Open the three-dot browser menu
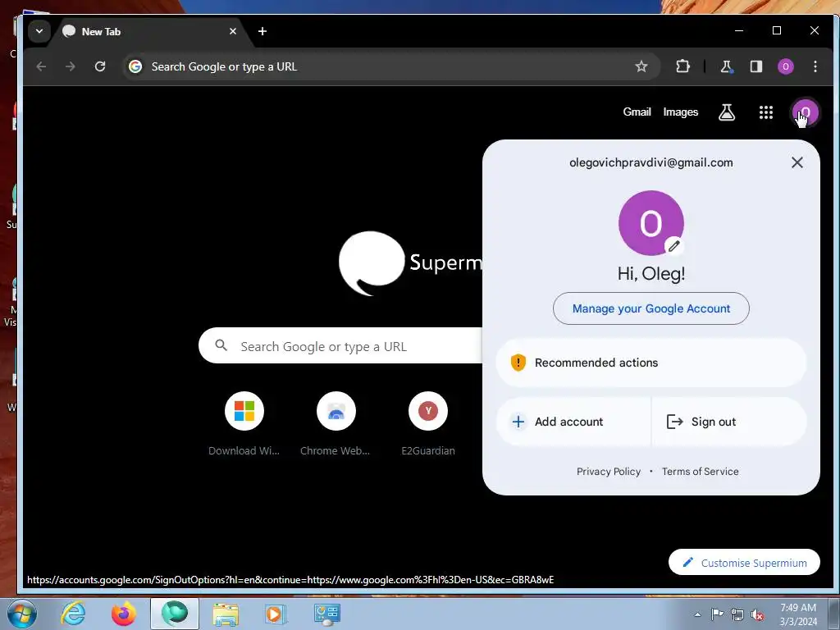840x630 pixels. click(x=815, y=66)
